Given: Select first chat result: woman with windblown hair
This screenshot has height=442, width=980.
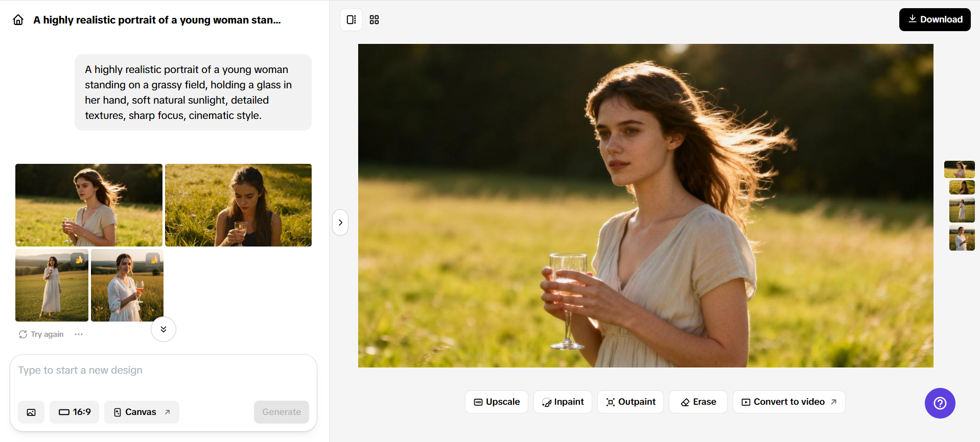Looking at the screenshot, I should (x=89, y=205).
